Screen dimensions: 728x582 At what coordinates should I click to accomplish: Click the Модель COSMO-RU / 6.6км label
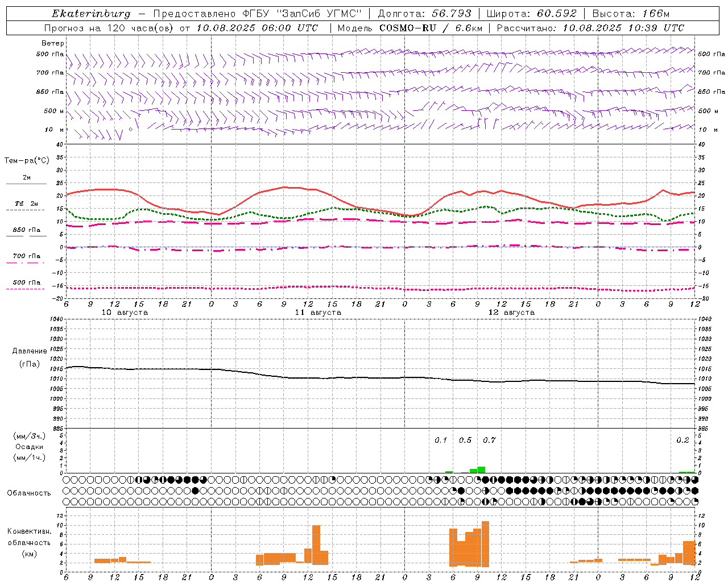coord(410,28)
